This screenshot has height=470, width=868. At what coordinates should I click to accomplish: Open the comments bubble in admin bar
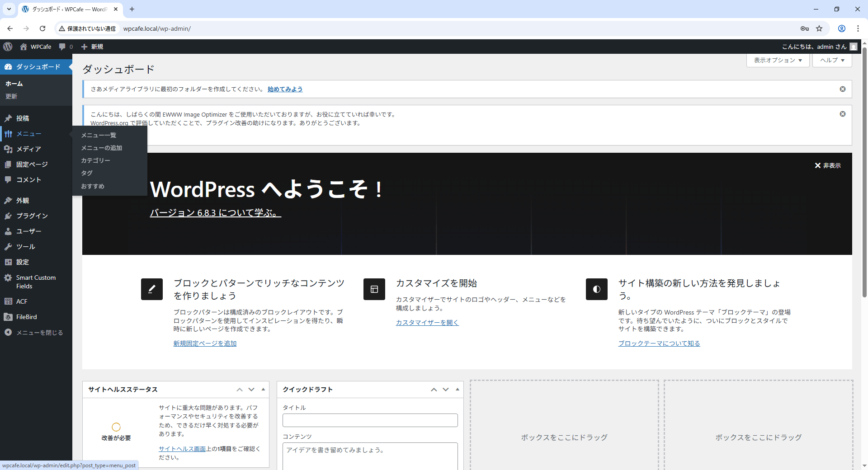[62, 47]
